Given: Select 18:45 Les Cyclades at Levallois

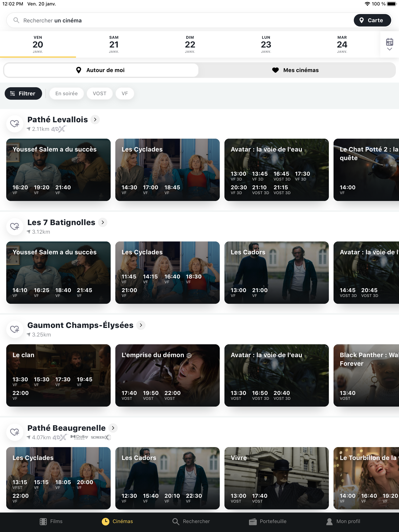Looking at the screenshot, I should (172, 189).
